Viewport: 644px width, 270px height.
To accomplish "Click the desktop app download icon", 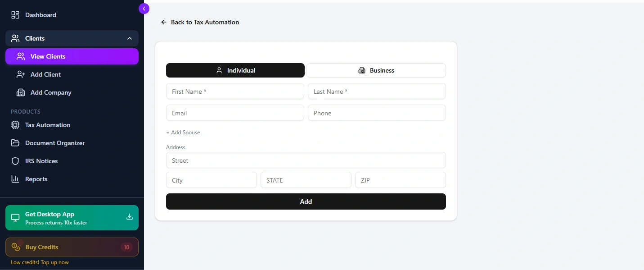I will point(130,217).
